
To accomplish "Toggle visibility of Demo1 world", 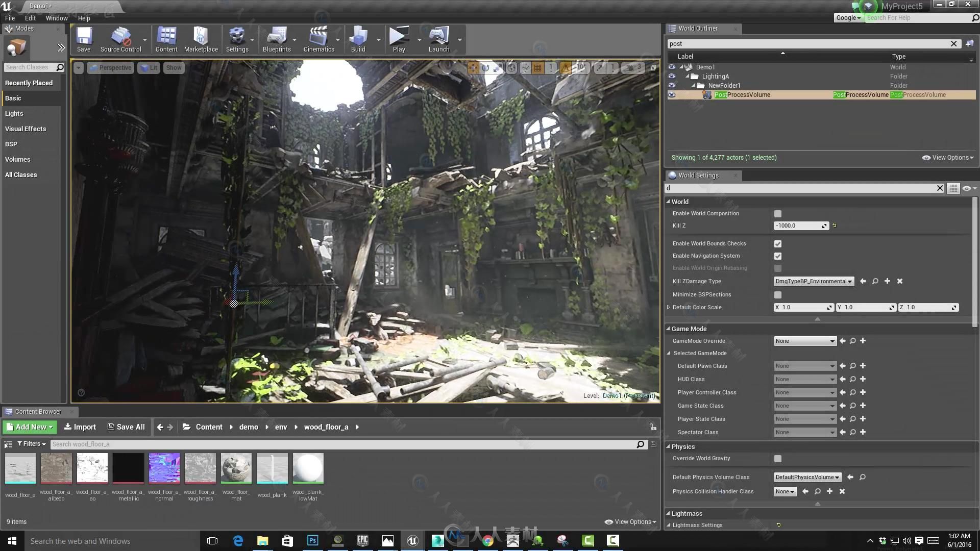I will [x=672, y=67].
